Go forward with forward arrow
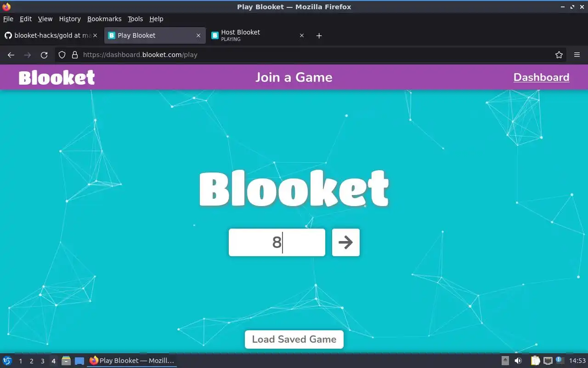Screen dimensions: 588x368 tap(28, 55)
